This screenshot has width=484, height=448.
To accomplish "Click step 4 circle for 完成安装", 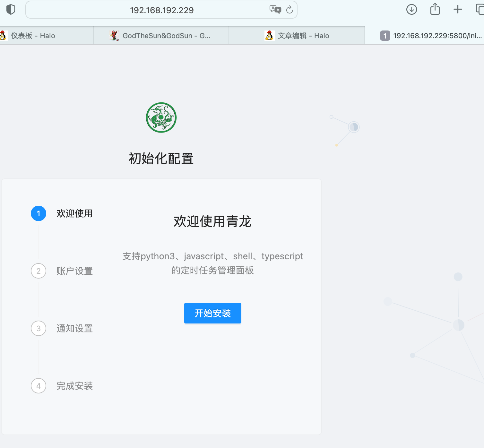I will 39,386.
